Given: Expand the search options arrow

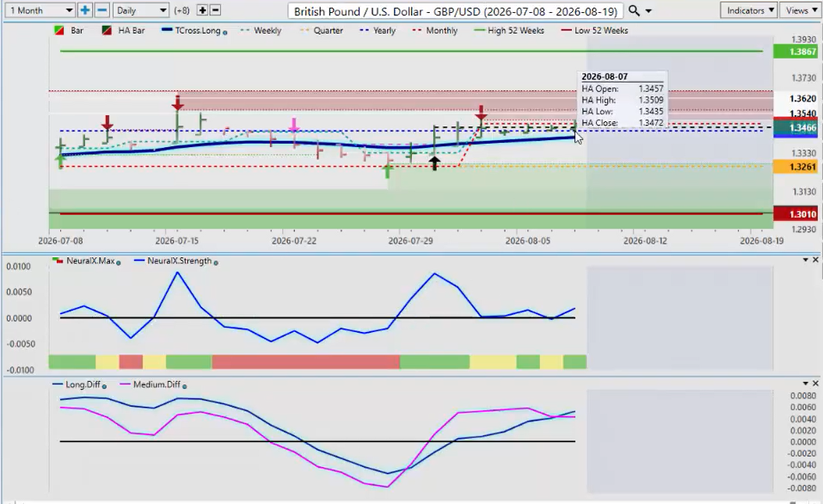Looking at the screenshot, I should [x=648, y=11].
